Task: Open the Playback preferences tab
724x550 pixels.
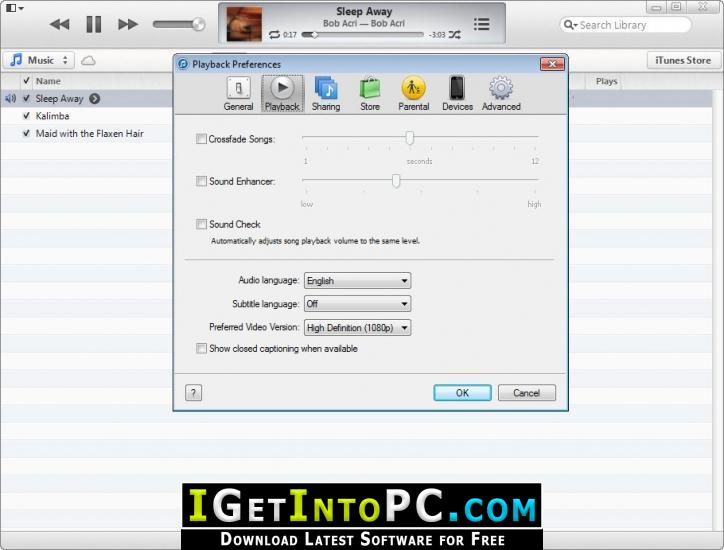Action: (282, 94)
